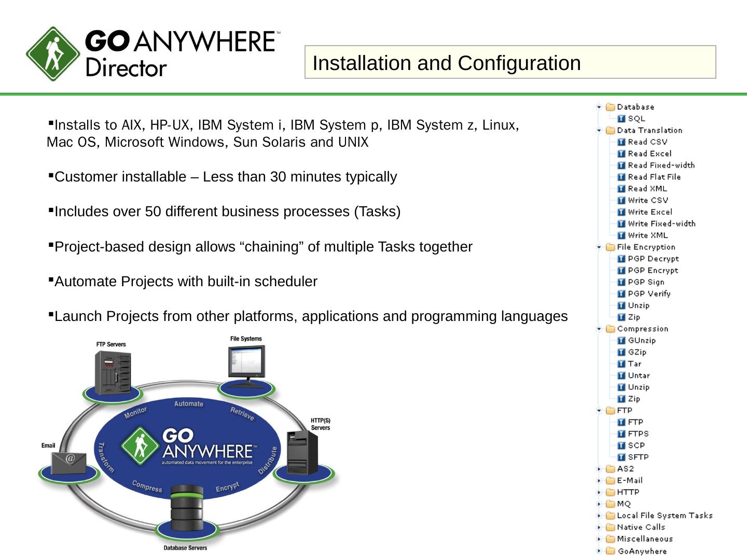Select the Read CSV task icon
747x560 pixels.
[621, 142]
